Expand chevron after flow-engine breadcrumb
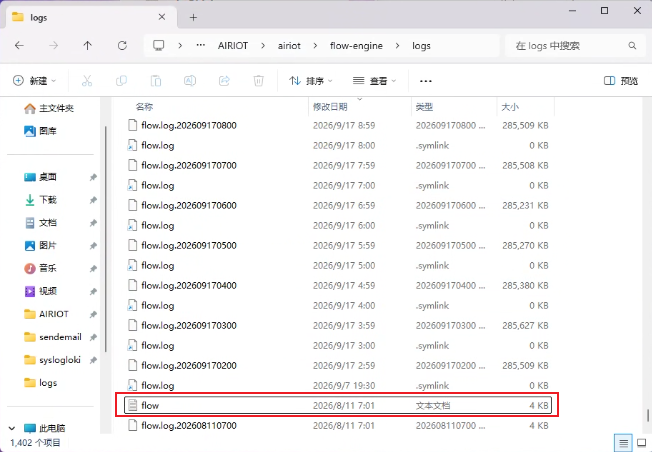Screen dimensions: 652x452 pos(398,46)
